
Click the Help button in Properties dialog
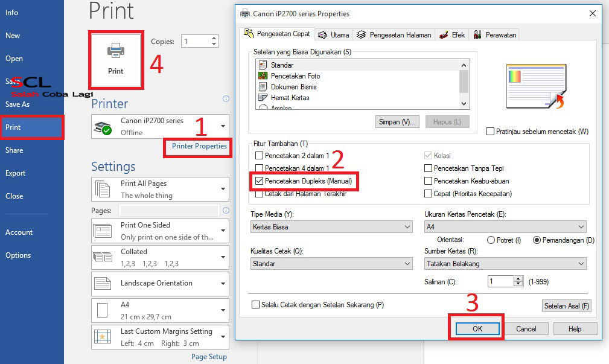pyautogui.click(x=575, y=328)
